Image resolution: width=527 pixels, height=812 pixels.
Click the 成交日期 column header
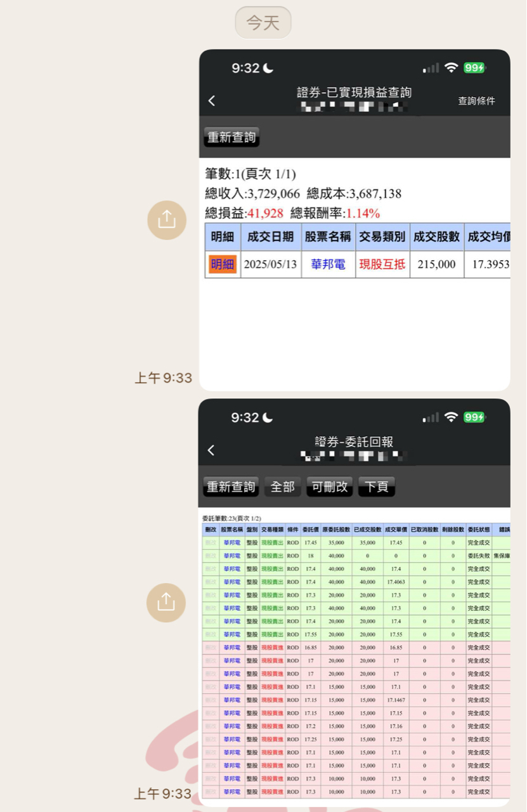[271, 237]
